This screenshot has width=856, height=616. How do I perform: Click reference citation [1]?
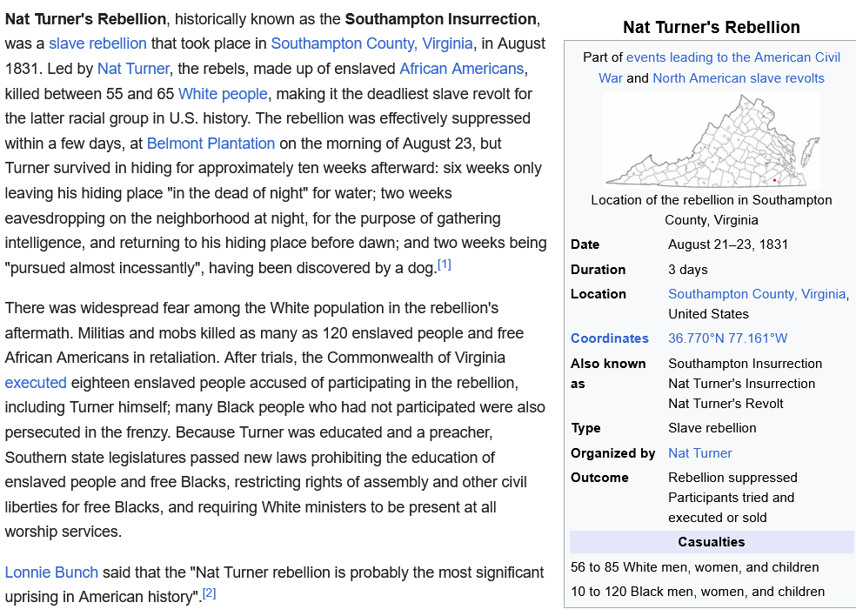click(445, 263)
